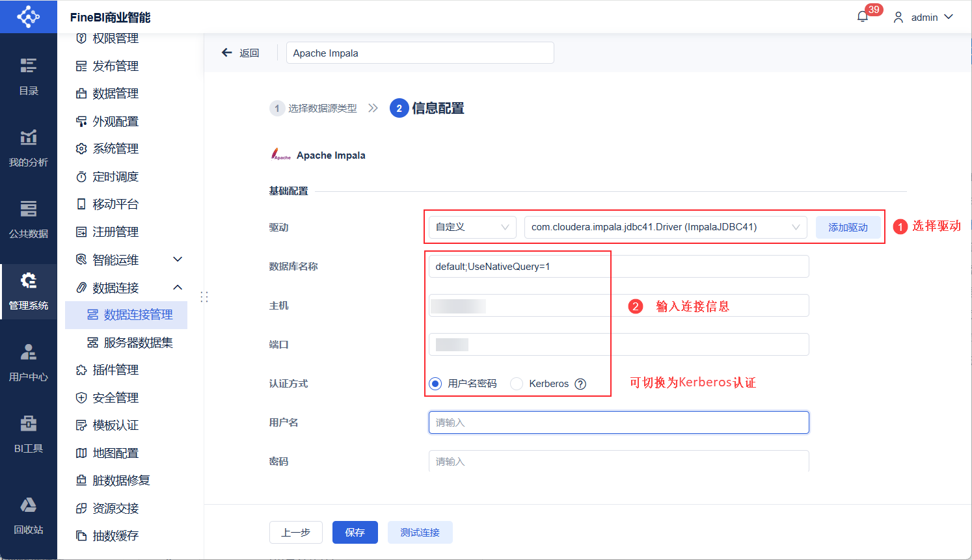The height and width of the screenshot is (560, 972).
Task: Click the admin user avatar icon
Action: point(898,18)
